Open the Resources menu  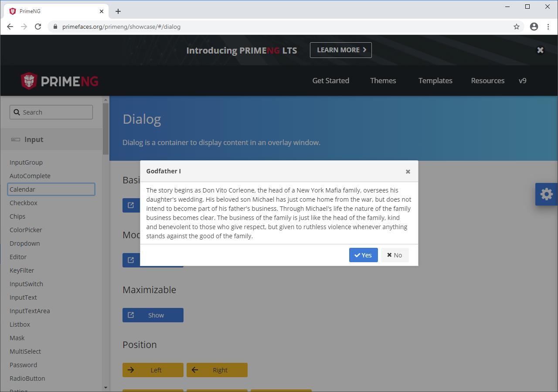pyautogui.click(x=487, y=81)
